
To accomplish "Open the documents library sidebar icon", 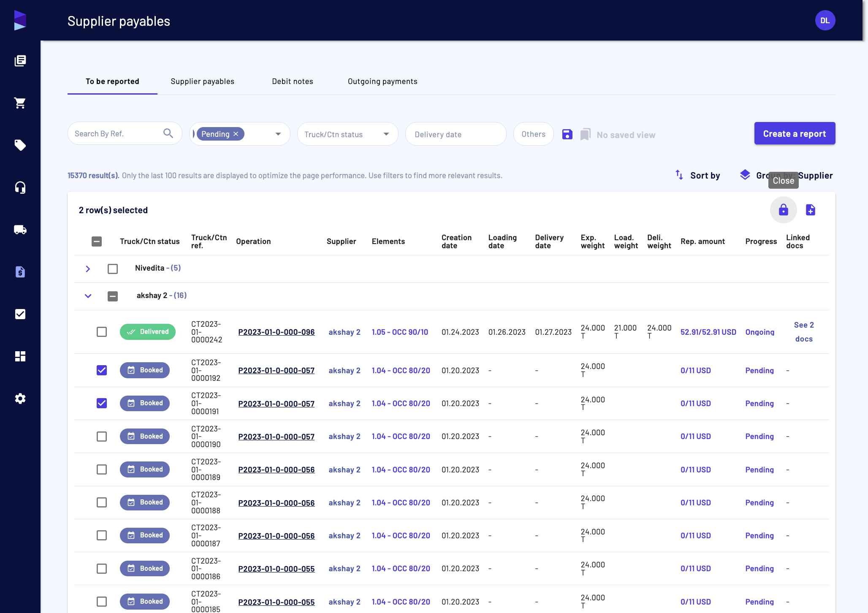I will tap(20, 61).
